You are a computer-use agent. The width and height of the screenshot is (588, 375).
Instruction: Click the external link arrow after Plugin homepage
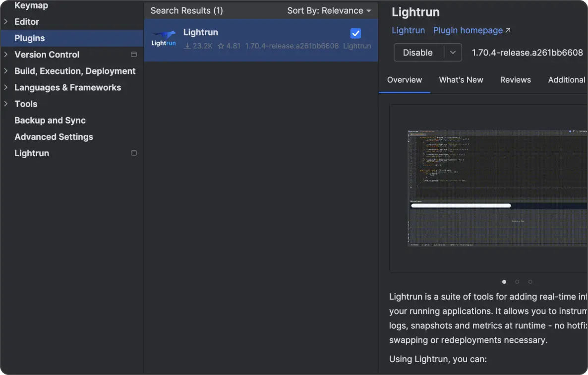[x=508, y=31]
